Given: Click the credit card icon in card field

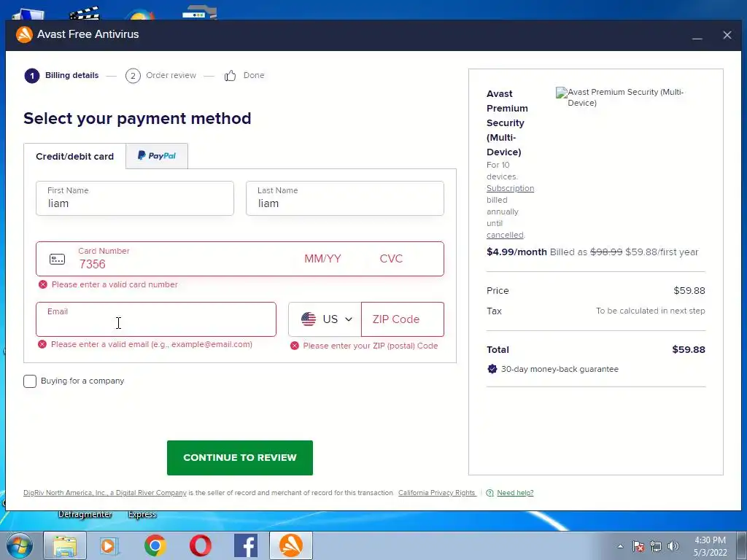Looking at the screenshot, I should point(57,259).
